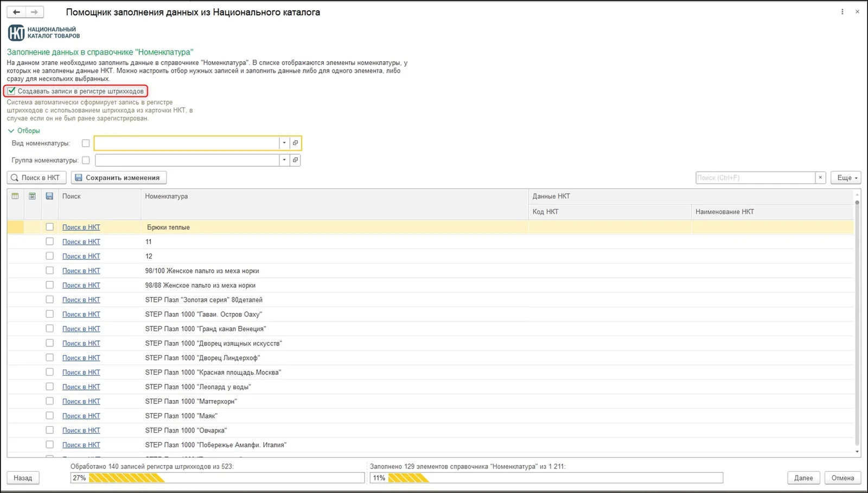Open Поиск в НКТ link for "Овчарка" puzzle

81,430
